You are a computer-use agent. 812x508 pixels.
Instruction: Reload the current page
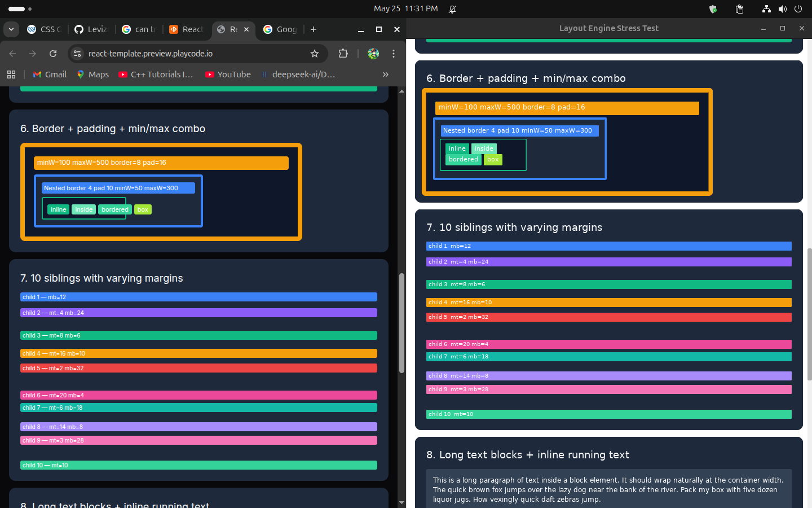53,54
